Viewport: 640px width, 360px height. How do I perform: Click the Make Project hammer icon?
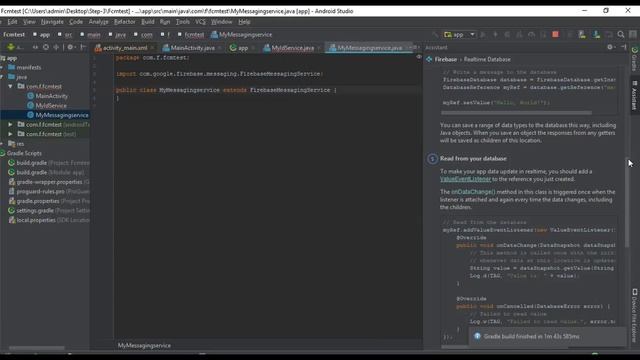pos(436,35)
